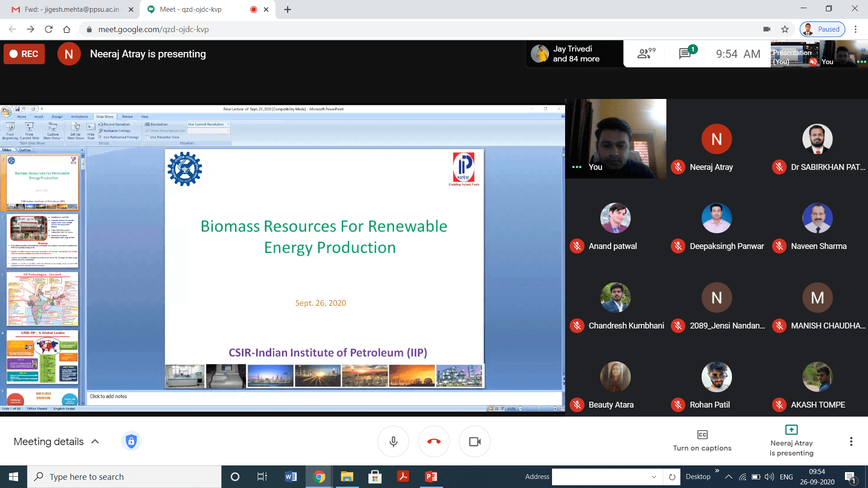Turn off camera with the video button

point(475,441)
